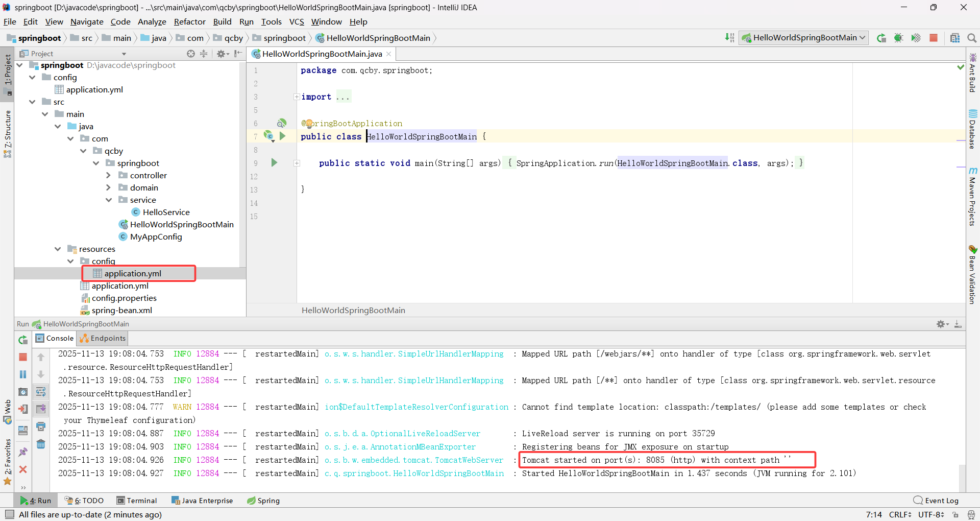
Task: Move down the stack trace with down arrow
Action: click(x=41, y=374)
